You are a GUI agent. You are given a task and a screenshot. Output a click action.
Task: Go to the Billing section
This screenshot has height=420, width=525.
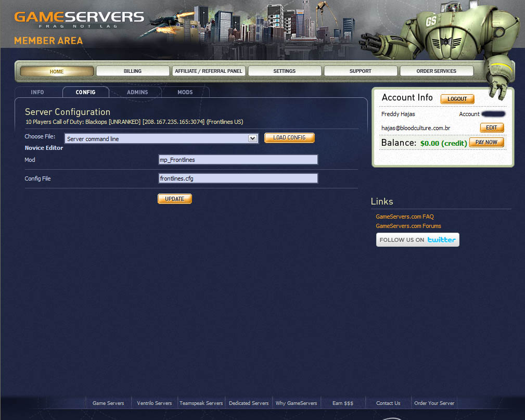(133, 71)
